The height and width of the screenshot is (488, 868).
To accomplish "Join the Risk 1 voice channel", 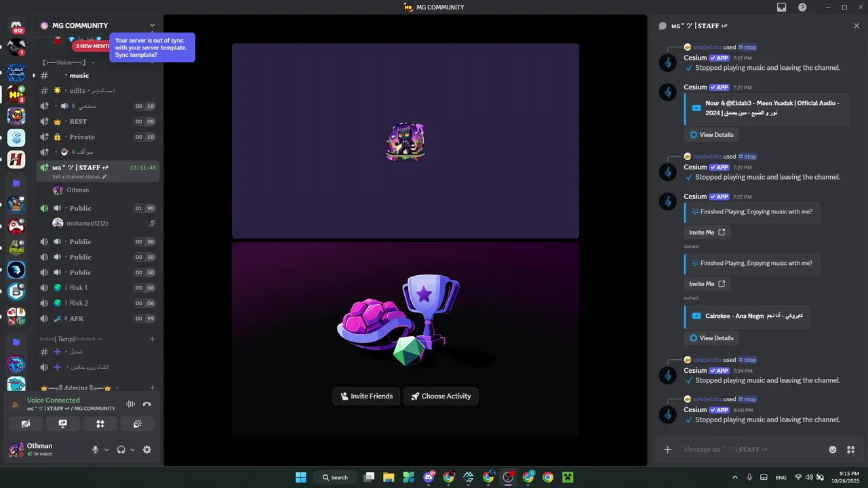I will (x=98, y=288).
